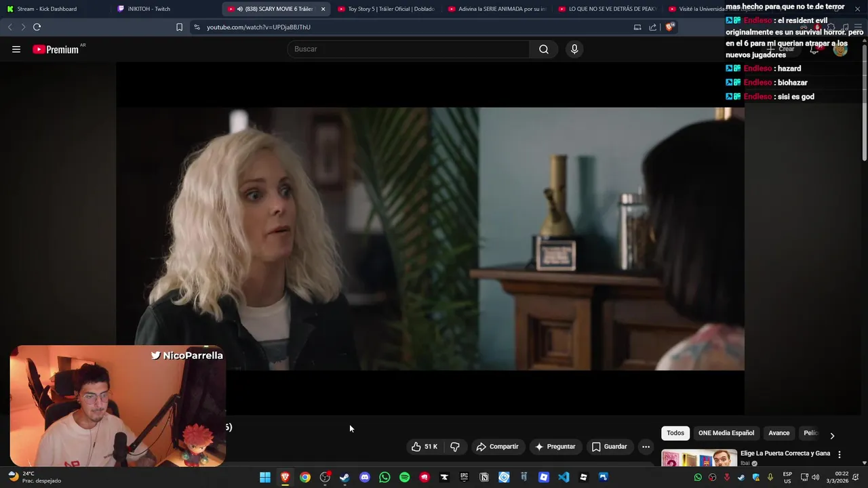Click the weather widget 24°C

(34, 477)
